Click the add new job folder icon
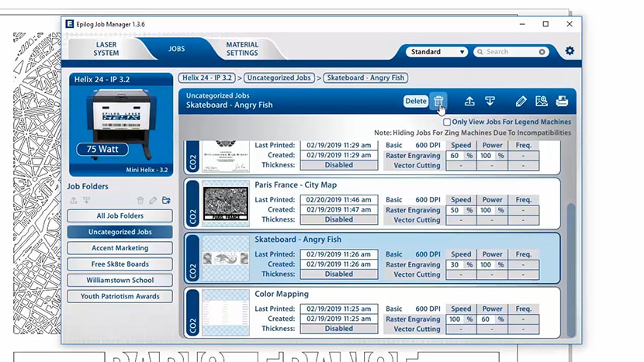 click(167, 201)
